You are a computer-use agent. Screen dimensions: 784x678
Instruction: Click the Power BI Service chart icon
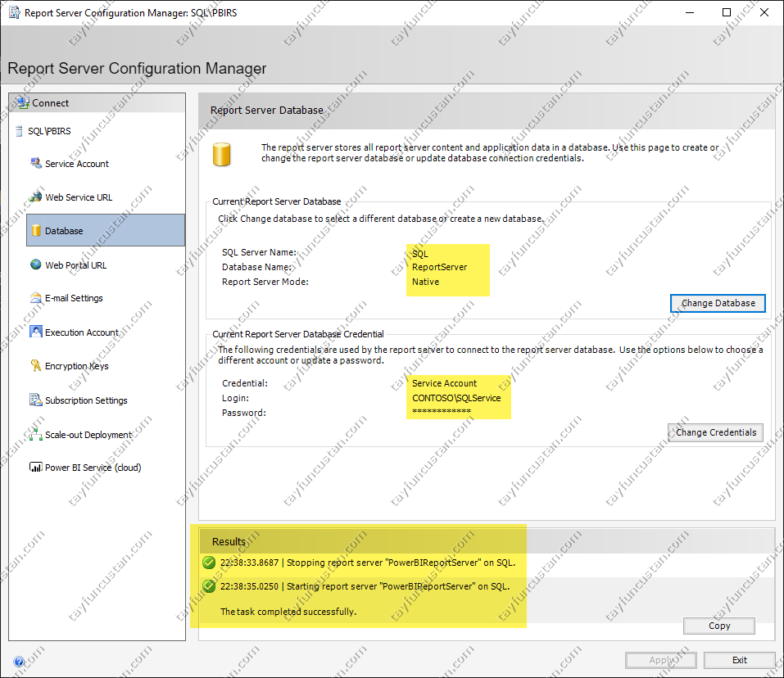click(35, 468)
